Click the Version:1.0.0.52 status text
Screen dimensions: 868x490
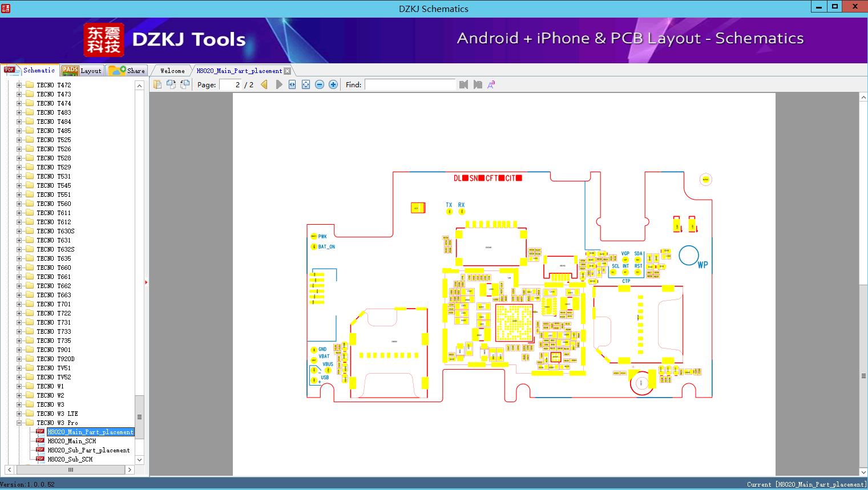(x=27, y=484)
